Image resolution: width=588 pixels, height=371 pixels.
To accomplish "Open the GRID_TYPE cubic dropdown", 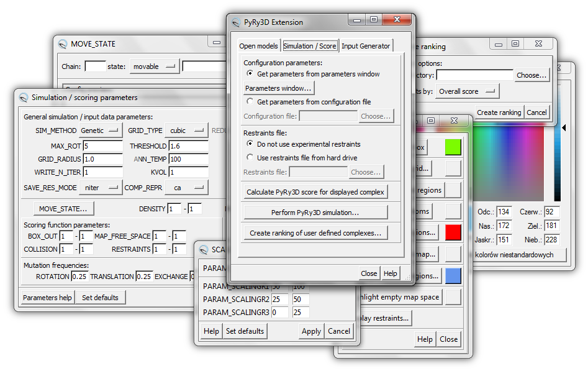I will coord(187,131).
